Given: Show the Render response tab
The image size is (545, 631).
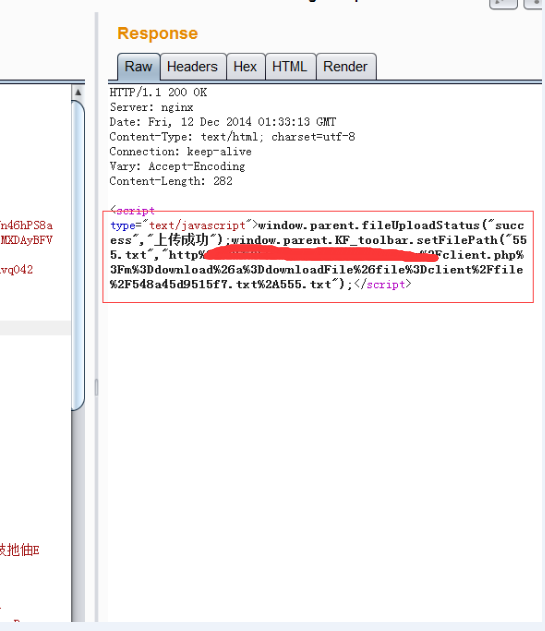Looking at the screenshot, I should (345, 66).
